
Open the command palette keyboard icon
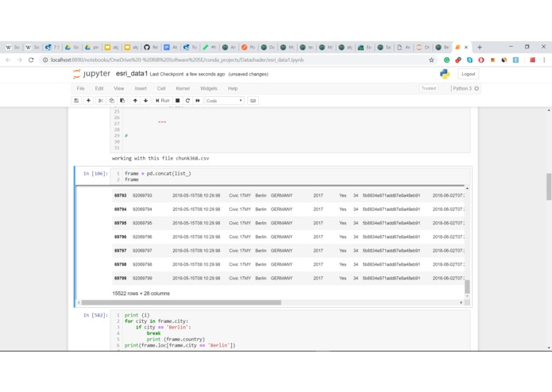[253, 101]
